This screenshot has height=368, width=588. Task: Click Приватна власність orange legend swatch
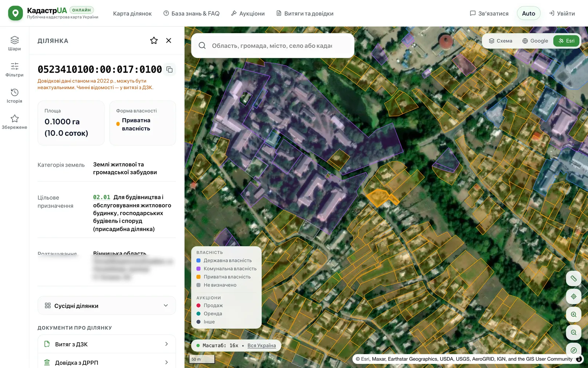click(x=198, y=277)
